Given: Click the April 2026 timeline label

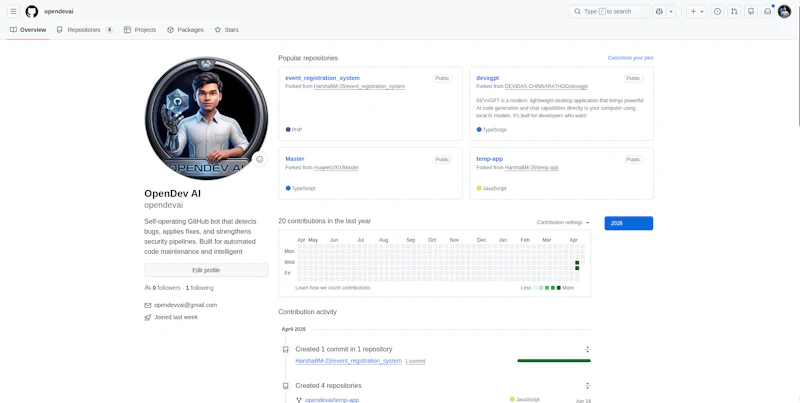Looking at the screenshot, I should tap(293, 329).
